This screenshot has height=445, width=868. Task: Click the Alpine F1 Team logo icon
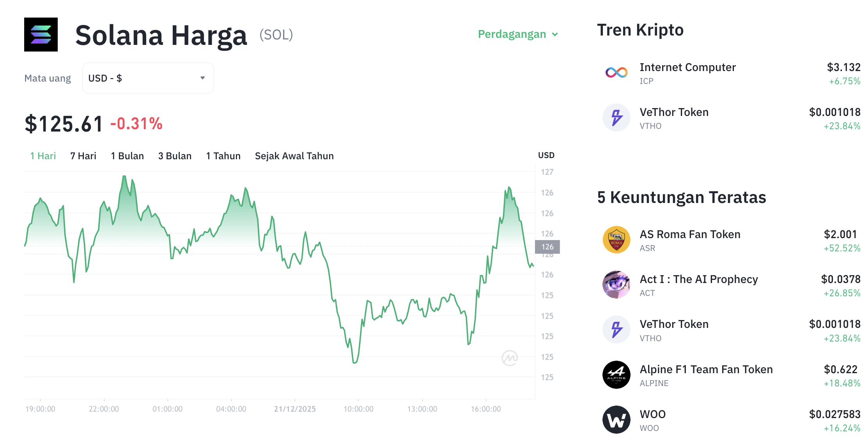pyautogui.click(x=616, y=374)
